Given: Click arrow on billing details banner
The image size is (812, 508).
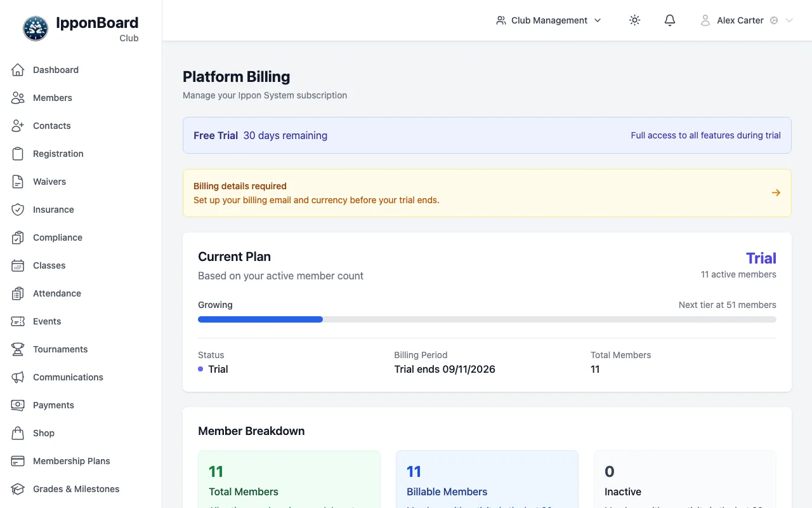Looking at the screenshot, I should point(776,193).
